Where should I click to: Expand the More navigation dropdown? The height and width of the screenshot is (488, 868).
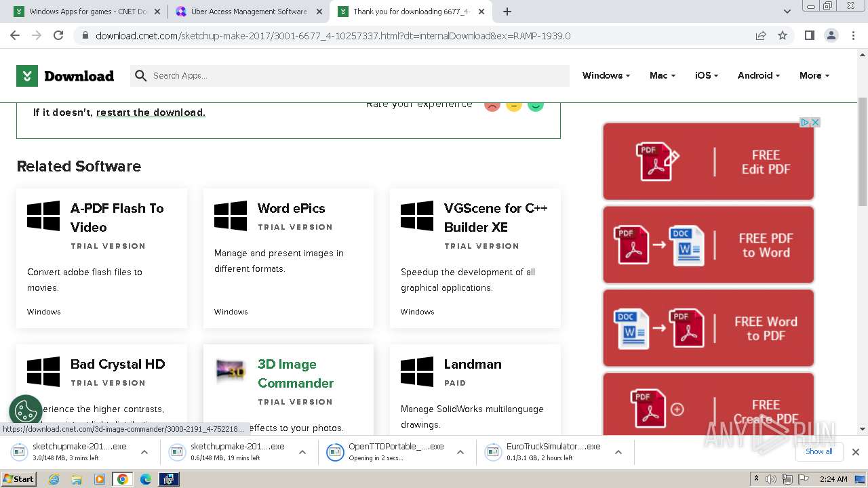pyautogui.click(x=814, y=76)
